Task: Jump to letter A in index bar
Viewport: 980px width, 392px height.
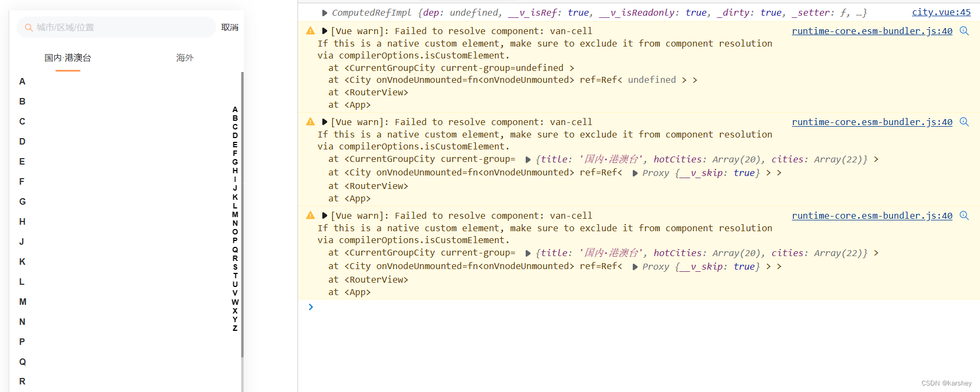Action: point(235,109)
